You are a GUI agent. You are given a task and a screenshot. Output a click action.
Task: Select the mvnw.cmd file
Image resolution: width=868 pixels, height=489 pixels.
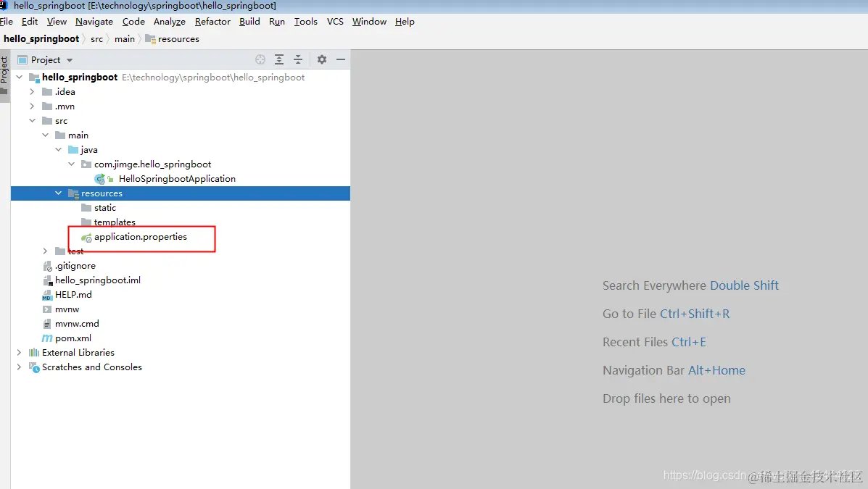coord(77,324)
